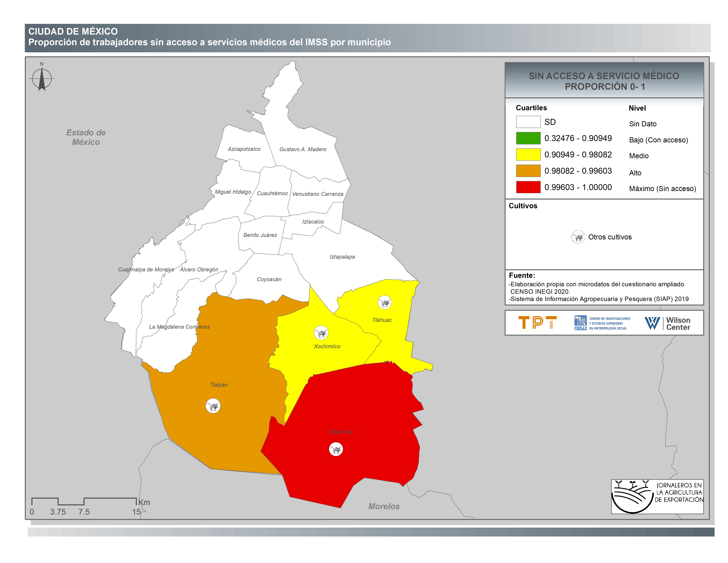The width and height of the screenshot is (728, 563).
Task: Click the kilometer scale bar
Action: [84, 501]
